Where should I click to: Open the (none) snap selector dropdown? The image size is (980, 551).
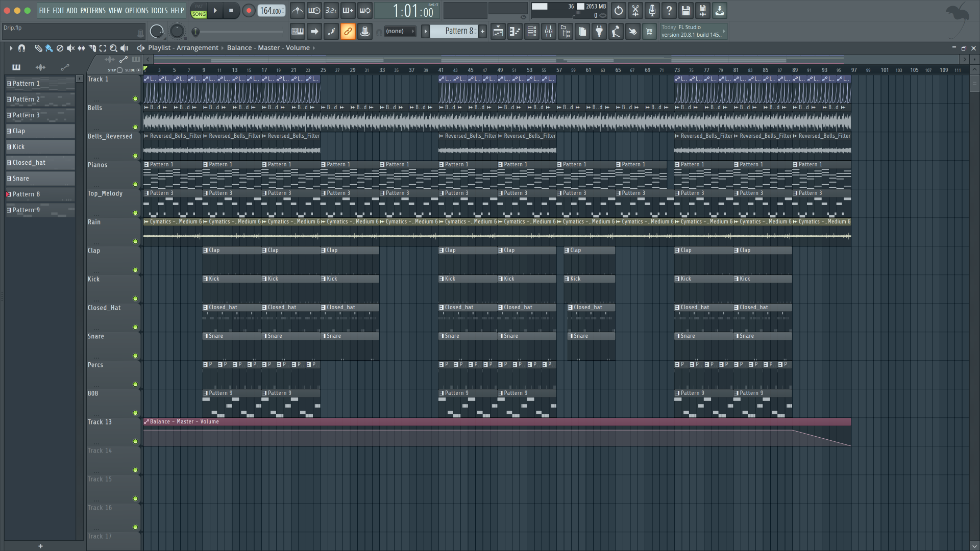[400, 31]
